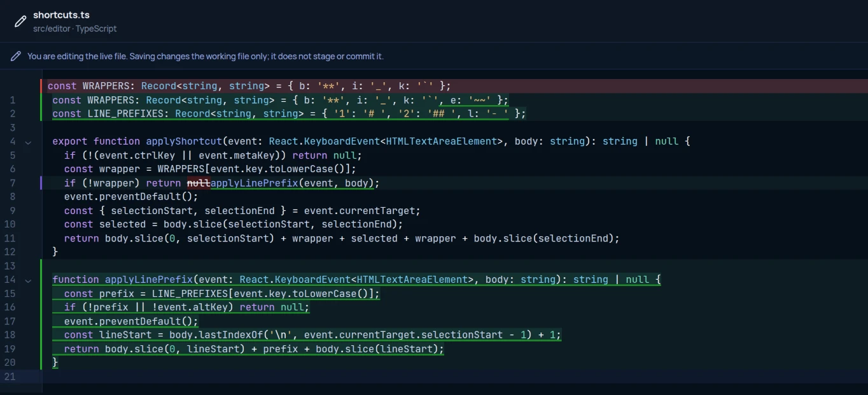Click the added WRAPPERS line containing e: '~~'

click(281, 100)
